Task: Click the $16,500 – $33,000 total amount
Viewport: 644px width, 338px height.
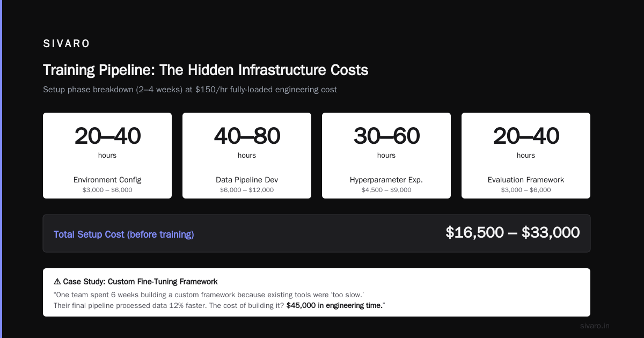Action: pyautogui.click(x=513, y=233)
